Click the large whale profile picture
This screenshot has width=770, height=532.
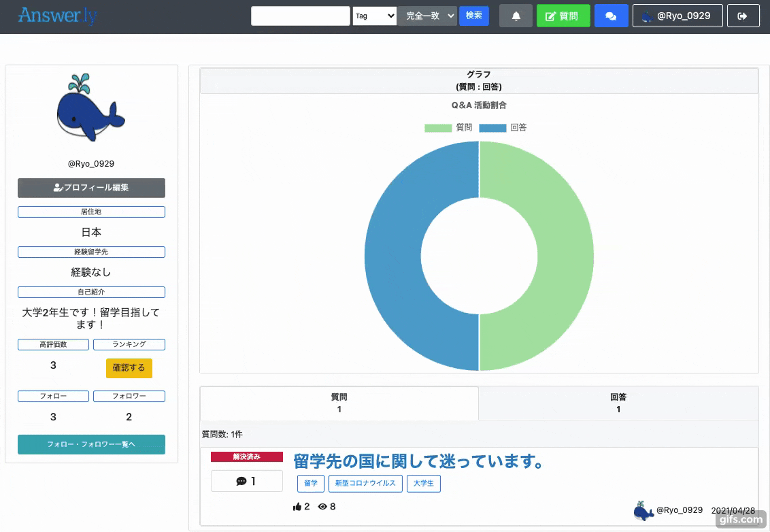tap(91, 107)
